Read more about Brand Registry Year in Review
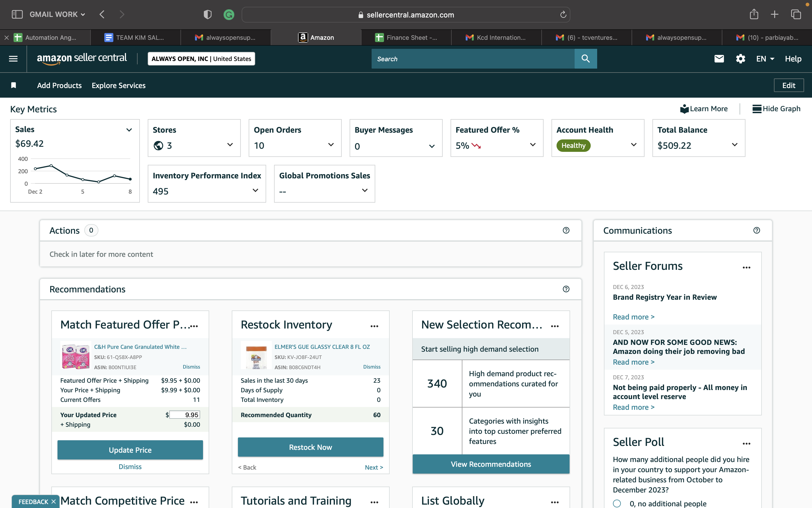The height and width of the screenshot is (508, 812). click(x=634, y=317)
